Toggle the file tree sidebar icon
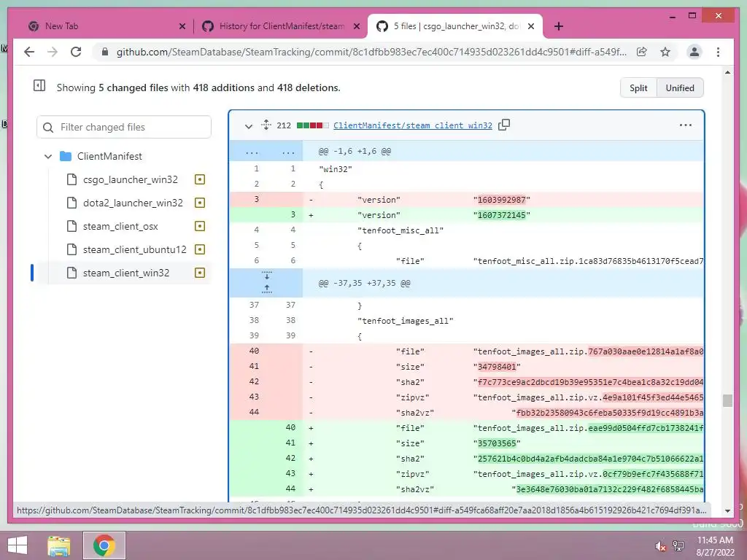 39,86
